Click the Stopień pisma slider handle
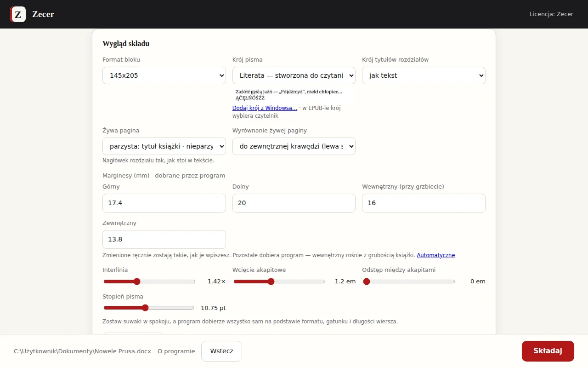 pos(145,308)
